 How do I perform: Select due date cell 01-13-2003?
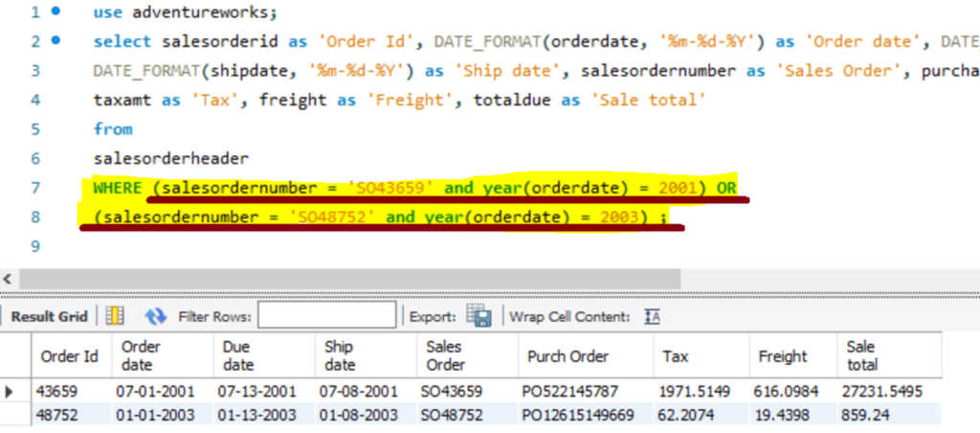(x=264, y=414)
